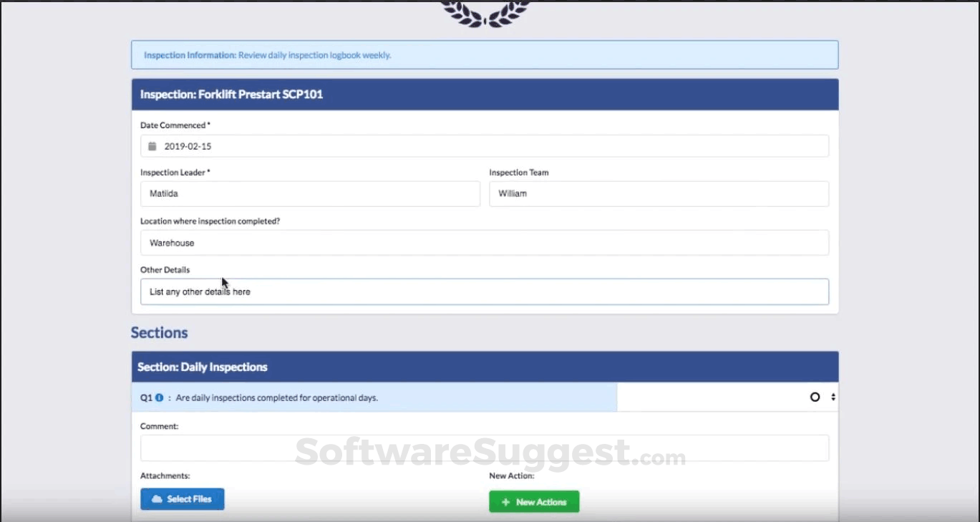Click the Other Details text field
The height and width of the screenshot is (522, 980).
coord(484,291)
